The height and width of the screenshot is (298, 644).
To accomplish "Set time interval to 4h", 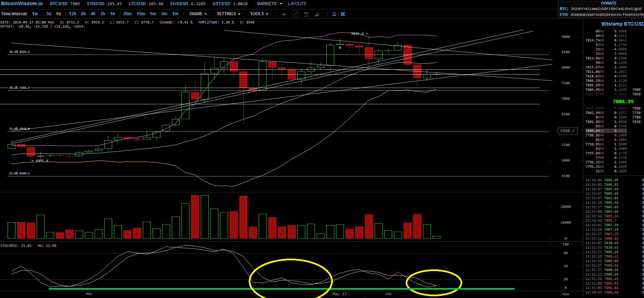I will [x=93, y=14].
